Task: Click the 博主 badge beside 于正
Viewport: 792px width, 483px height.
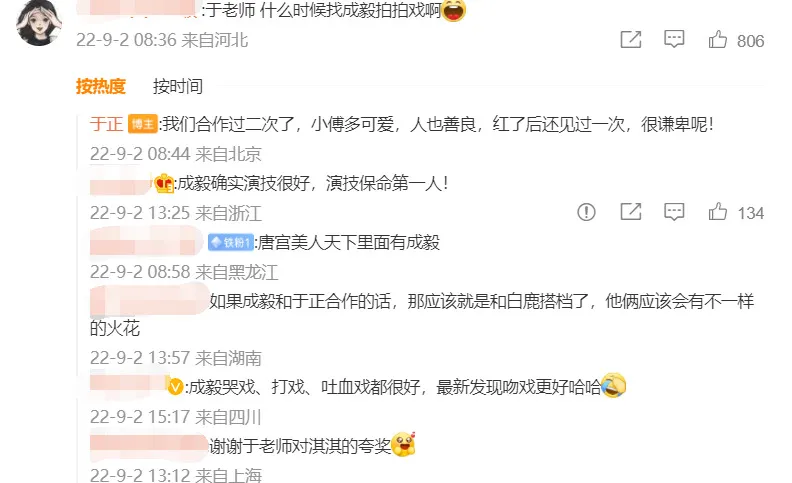Action: click(x=142, y=124)
